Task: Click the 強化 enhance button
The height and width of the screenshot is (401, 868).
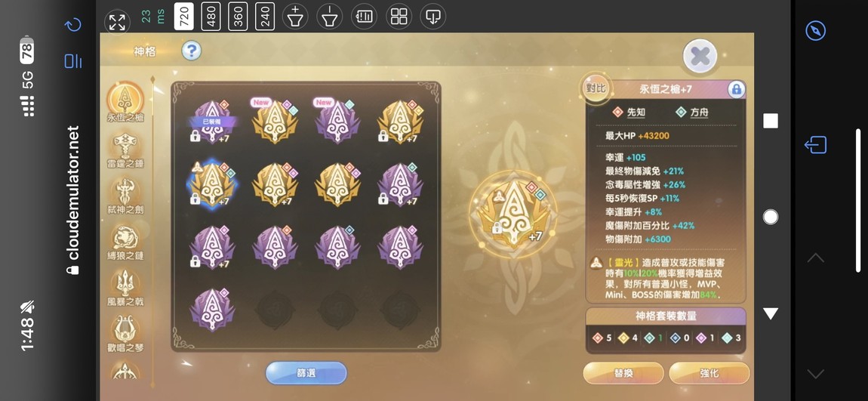Action: 709,373
